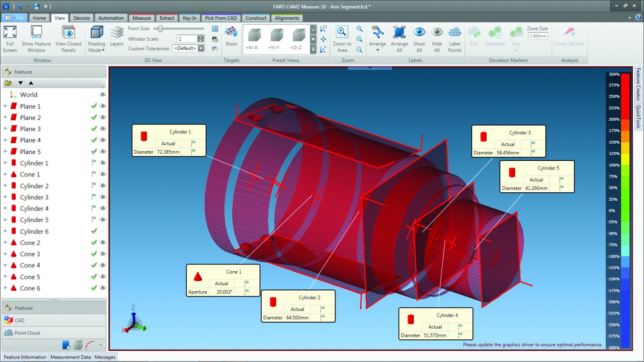Screen dimensions: 644x362
Task: Open the Custom Tolerances dropdown
Action: [201, 48]
